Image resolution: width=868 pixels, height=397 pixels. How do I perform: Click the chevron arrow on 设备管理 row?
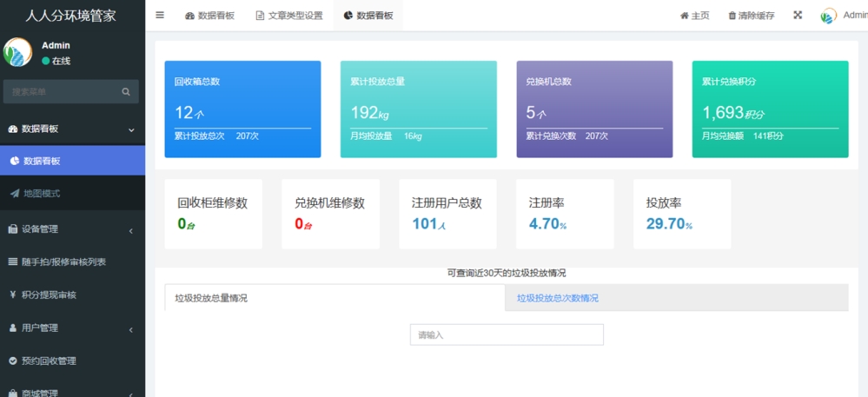(x=131, y=231)
